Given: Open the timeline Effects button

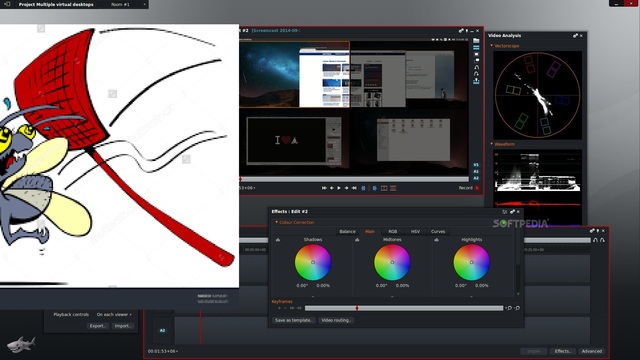Looking at the screenshot, I should [x=563, y=351].
